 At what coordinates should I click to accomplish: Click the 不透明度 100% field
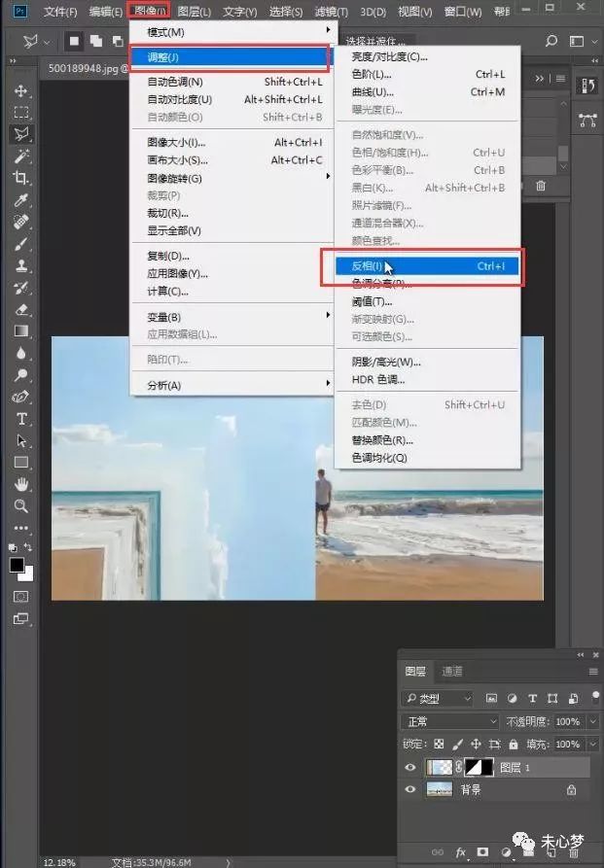pyautogui.click(x=569, y=722)
